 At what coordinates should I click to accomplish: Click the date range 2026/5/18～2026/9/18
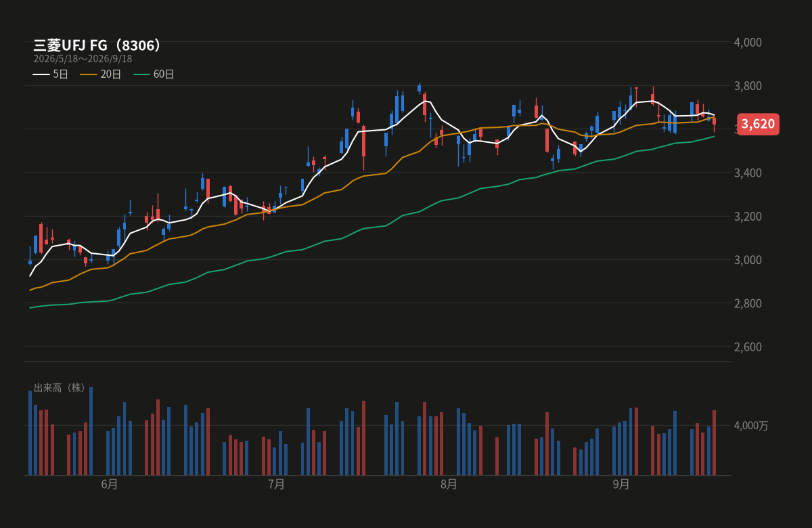point(83,59)
